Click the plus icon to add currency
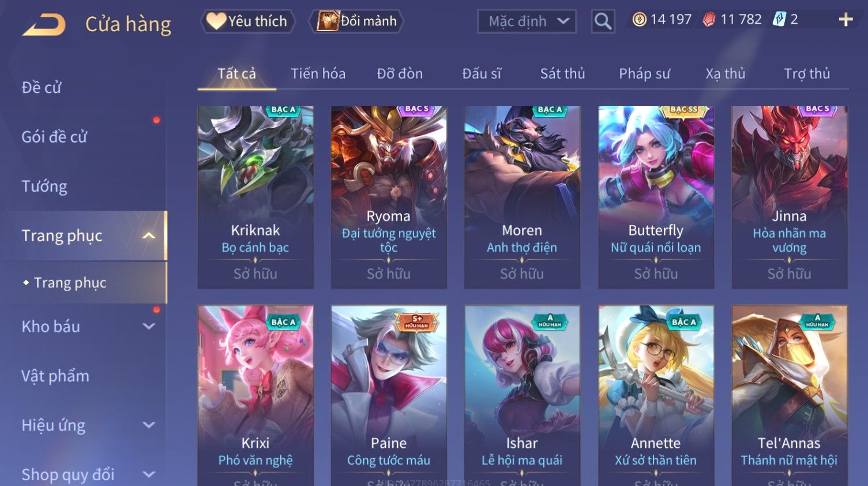The height and width of the screenshot is (486, 868). pyautogui.click(x=846, y=20)
